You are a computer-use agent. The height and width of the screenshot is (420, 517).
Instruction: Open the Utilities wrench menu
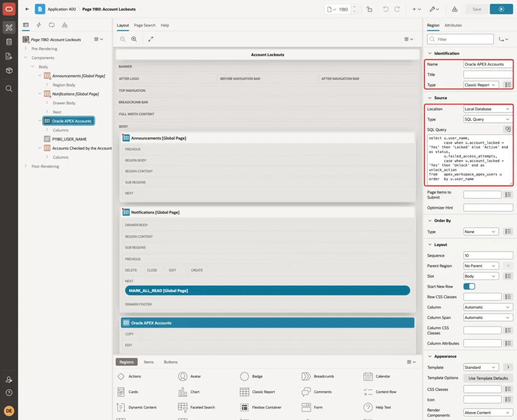click(434, 9)
